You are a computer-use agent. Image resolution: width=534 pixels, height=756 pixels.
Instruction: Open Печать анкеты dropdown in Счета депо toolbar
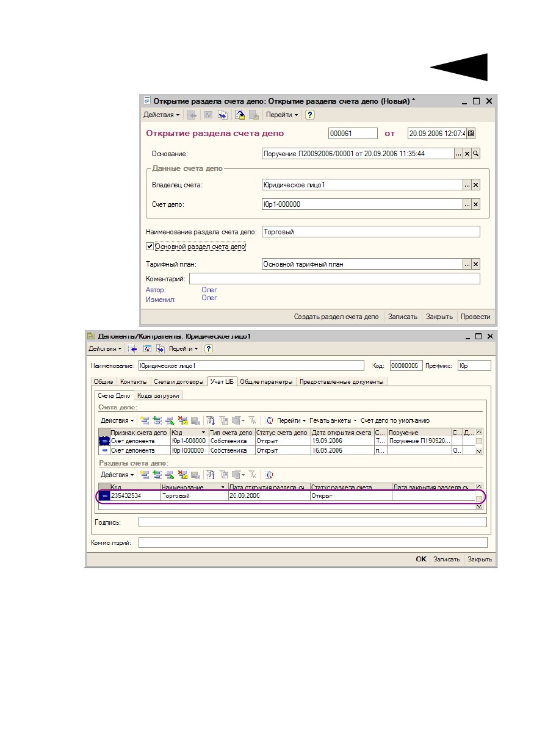click(x=333, y=420)
